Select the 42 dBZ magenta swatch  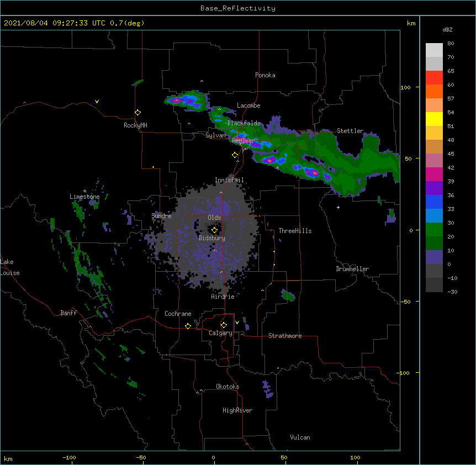tap(434, 174)
